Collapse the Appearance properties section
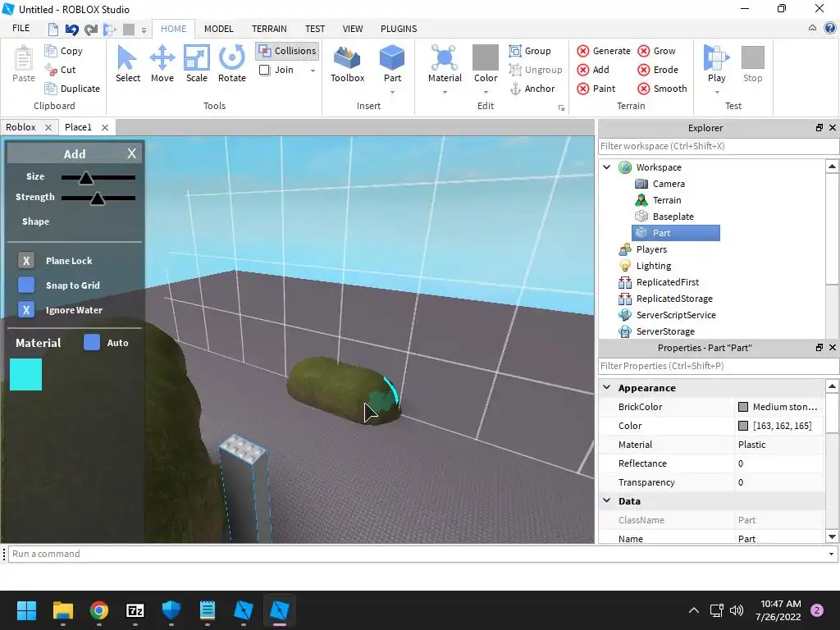The image size is (840, 630). point(606,387)
